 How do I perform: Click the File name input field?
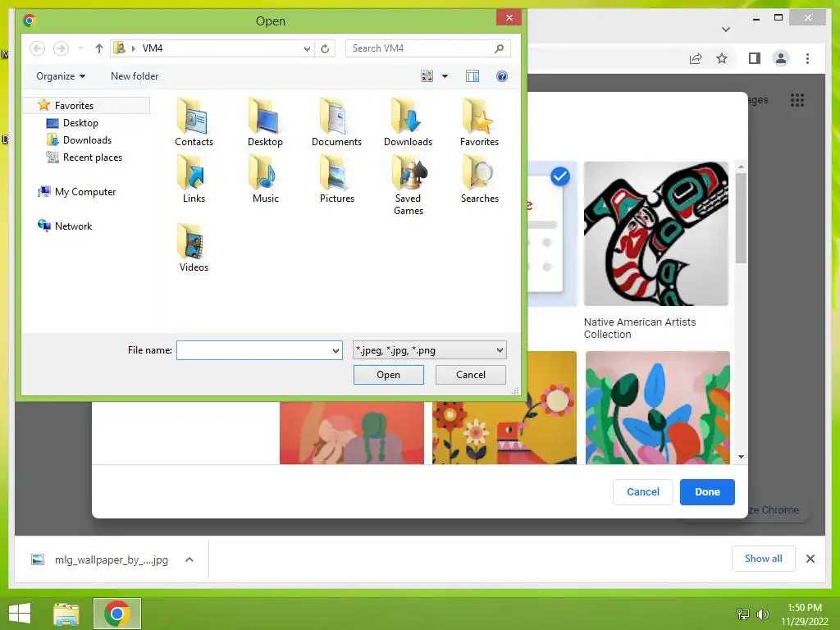(253, 350)
